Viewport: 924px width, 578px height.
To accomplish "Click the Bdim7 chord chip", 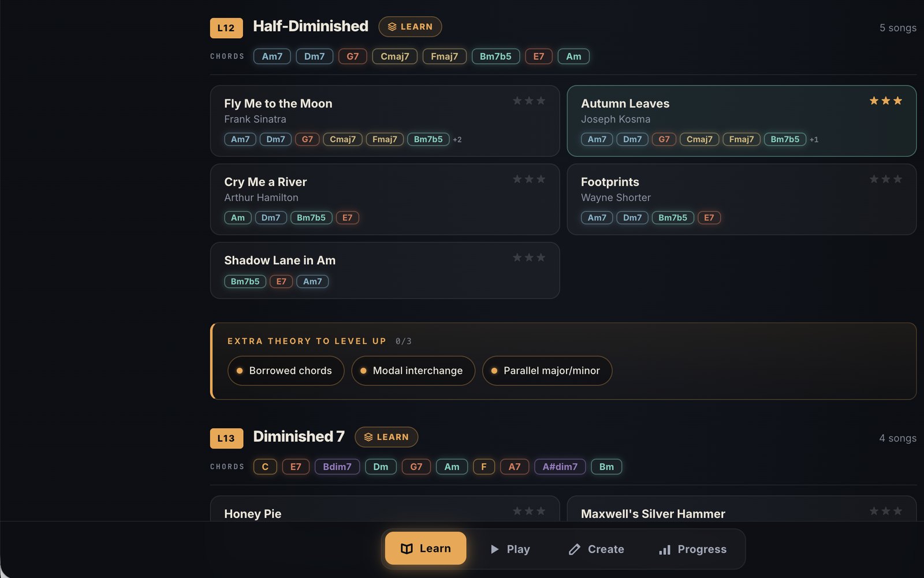I will coord(337,466).
